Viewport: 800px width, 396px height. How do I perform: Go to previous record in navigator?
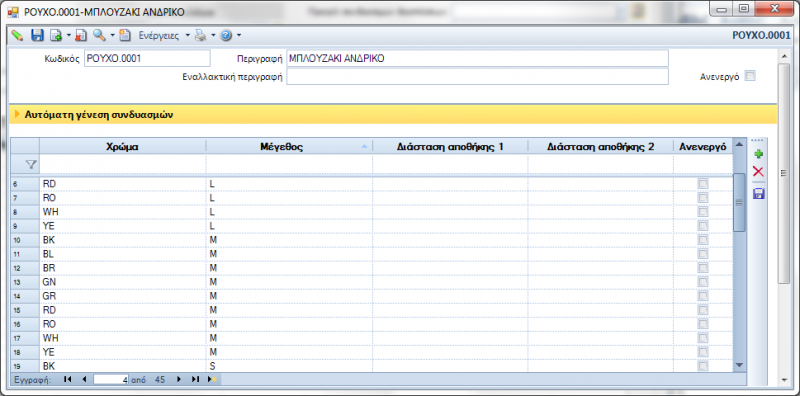pyautogui.click(x=84, y=379)
